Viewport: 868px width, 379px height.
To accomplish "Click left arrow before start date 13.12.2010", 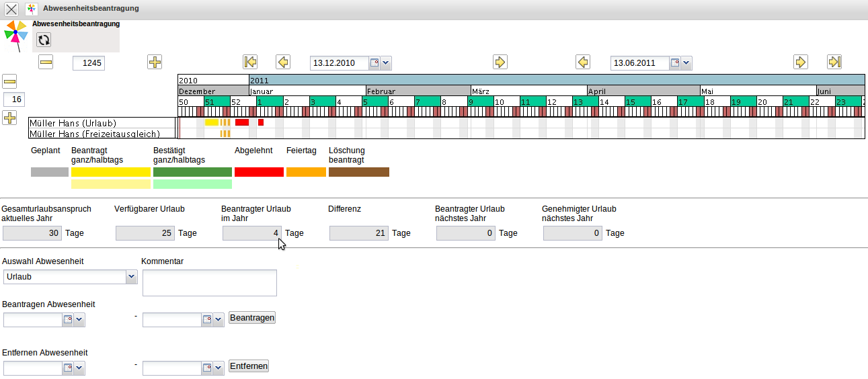I will (283, 62).
